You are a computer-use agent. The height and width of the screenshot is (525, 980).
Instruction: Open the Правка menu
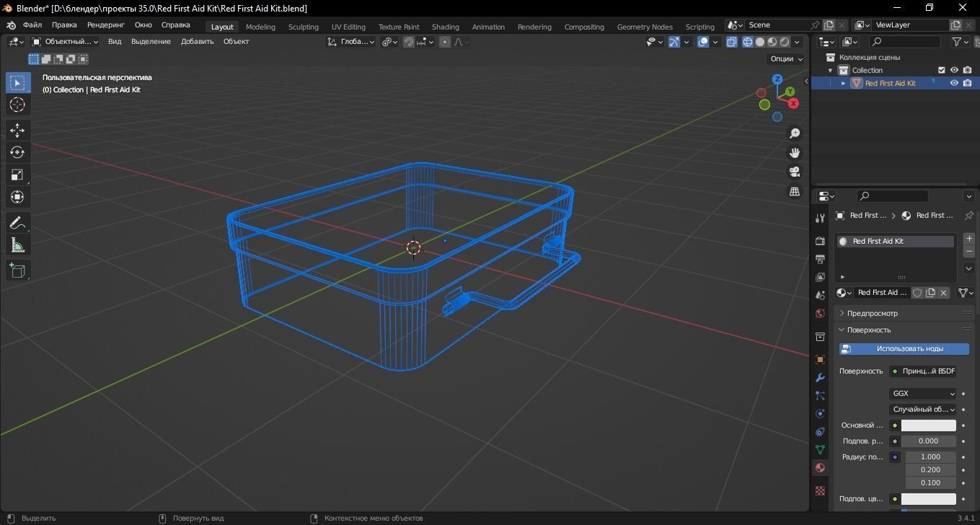click(64, 25)
